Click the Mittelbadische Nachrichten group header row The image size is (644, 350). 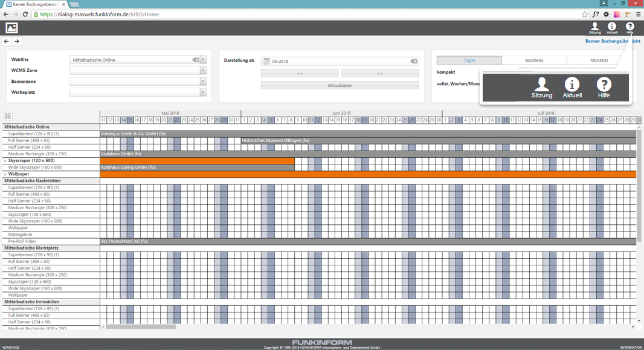tap(51, 181)
